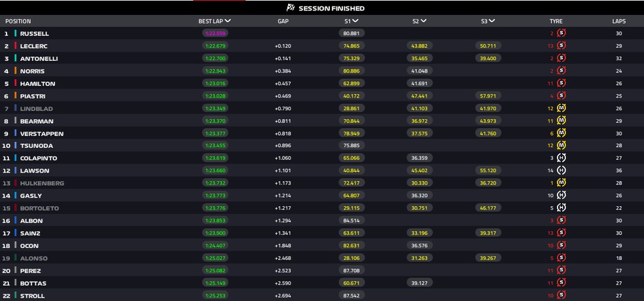
Task: Click Norris's gap value +0.384
Action: tap(283, 71)
